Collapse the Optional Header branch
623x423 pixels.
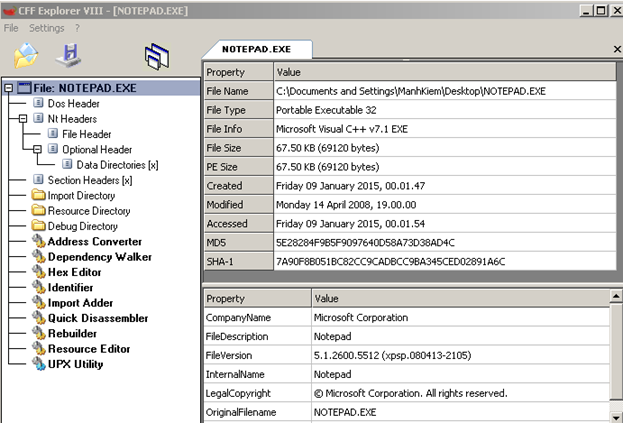tap(37, 150)
